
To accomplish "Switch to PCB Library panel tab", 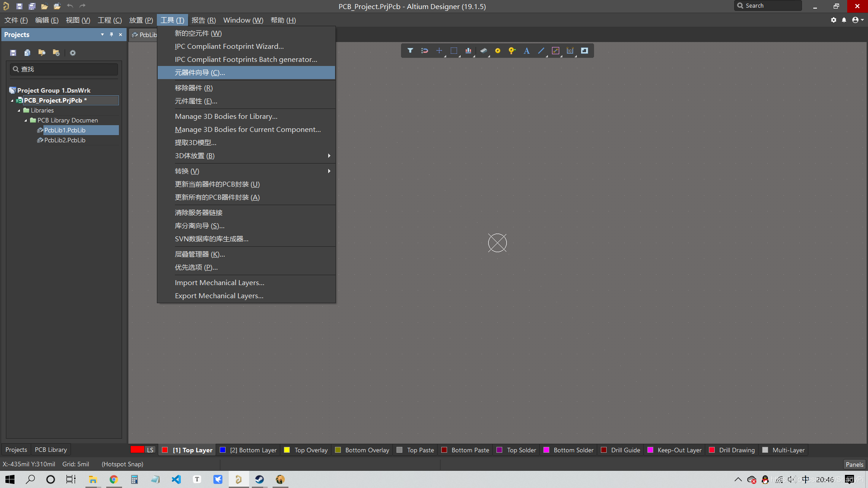I will [x=51, y=450].
